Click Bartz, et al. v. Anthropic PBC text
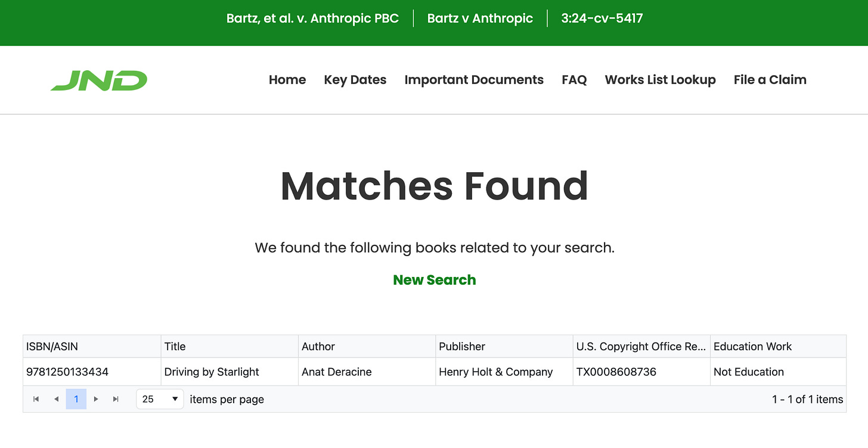Screen dimensions: 868x448 click(312, 18)
